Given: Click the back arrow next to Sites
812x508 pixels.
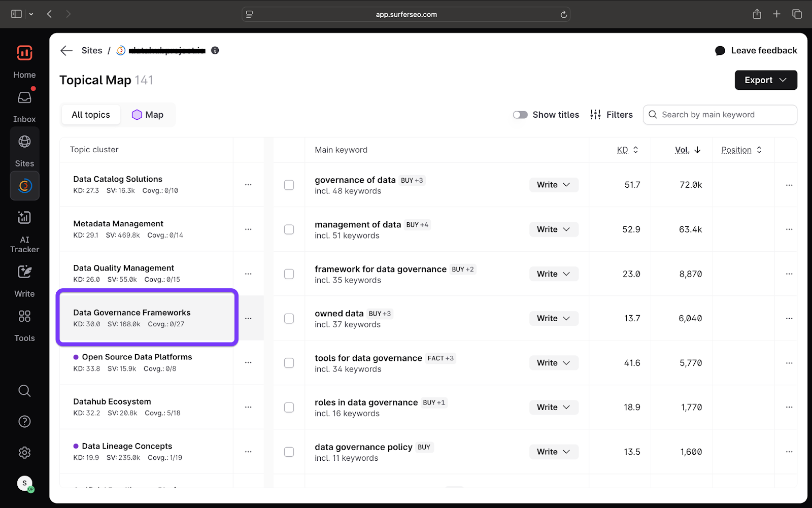Looking at the screenshot, I should 66,50.
